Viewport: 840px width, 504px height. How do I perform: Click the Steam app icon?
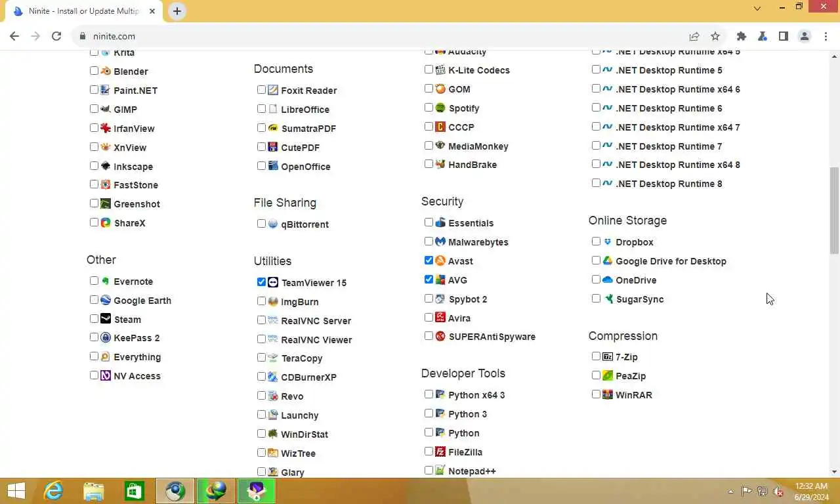pos(105,319)
